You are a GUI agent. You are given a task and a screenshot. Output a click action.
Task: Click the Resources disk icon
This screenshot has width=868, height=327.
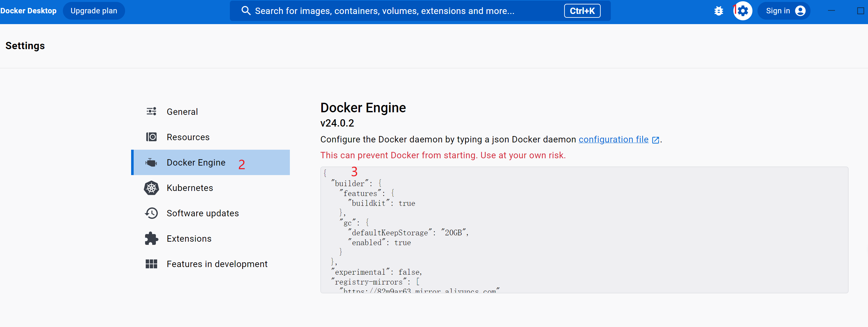151,137
